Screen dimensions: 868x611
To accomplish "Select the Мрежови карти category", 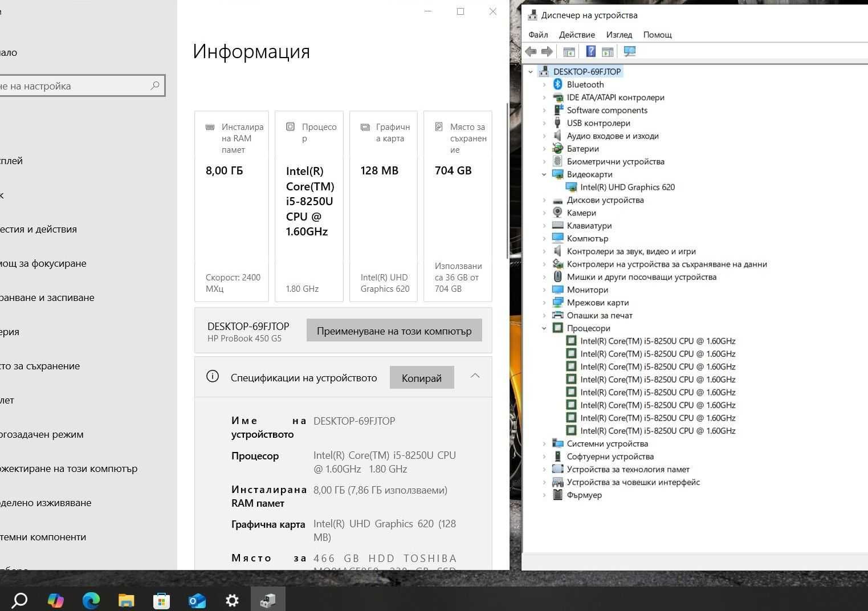I will 598,303.
